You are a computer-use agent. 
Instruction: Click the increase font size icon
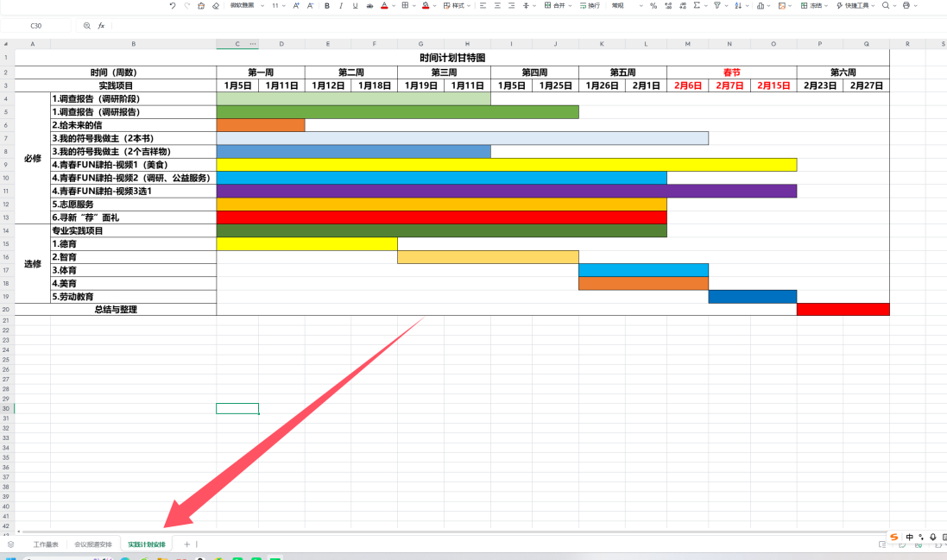click(296, 6)
